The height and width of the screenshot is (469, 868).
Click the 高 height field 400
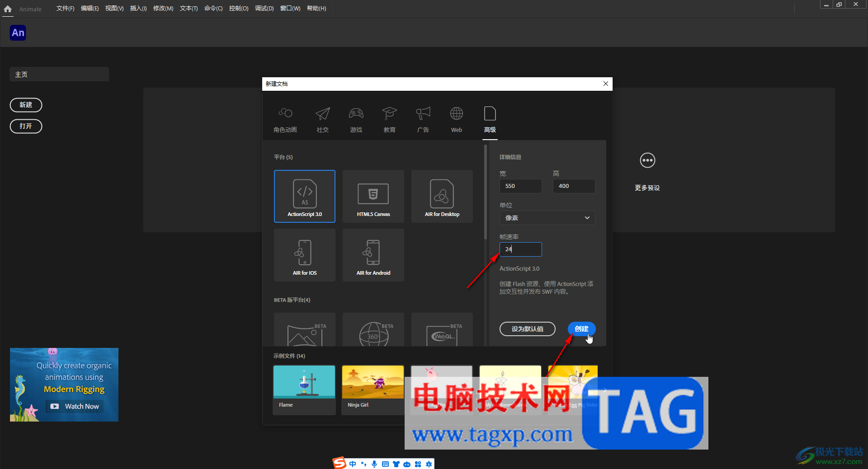point(574,186)
